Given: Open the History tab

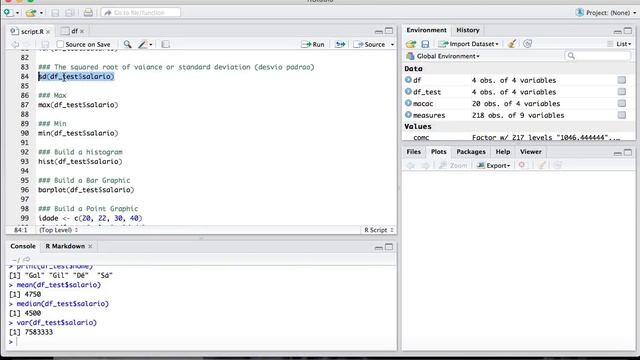Looking at the screenshot, I should click(468, 30).
